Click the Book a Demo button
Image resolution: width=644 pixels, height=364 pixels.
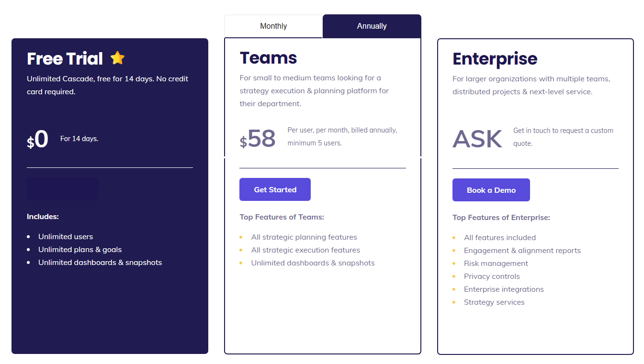[491, 190]
